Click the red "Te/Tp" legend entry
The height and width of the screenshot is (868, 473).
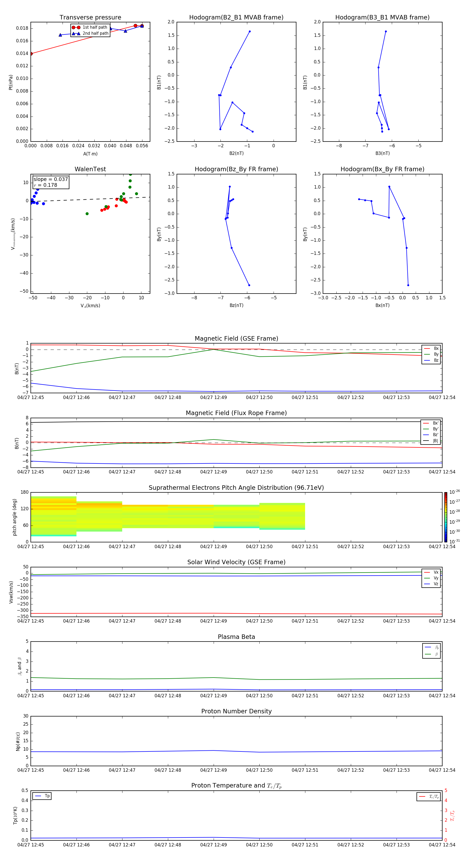click(x=429, y=796)
